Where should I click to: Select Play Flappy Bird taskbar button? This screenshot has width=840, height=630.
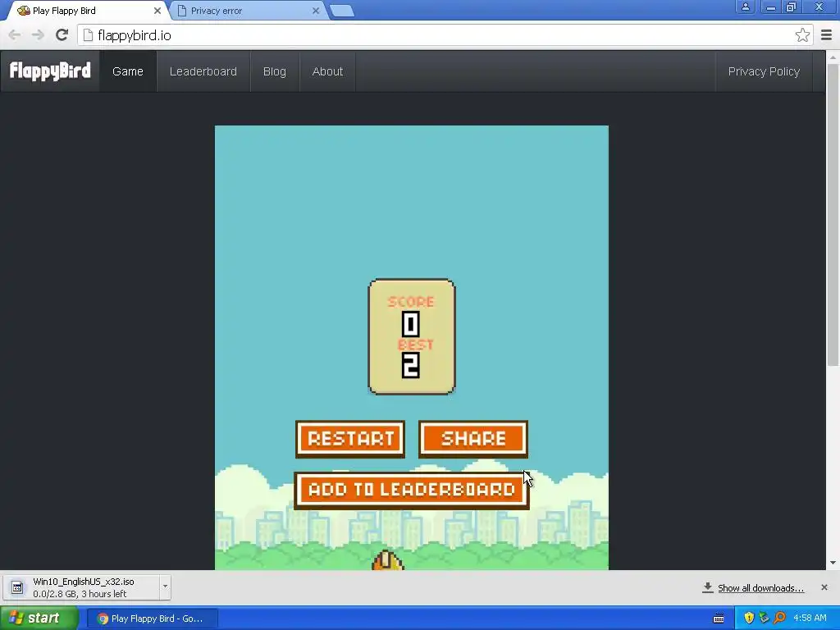[152, 619]
